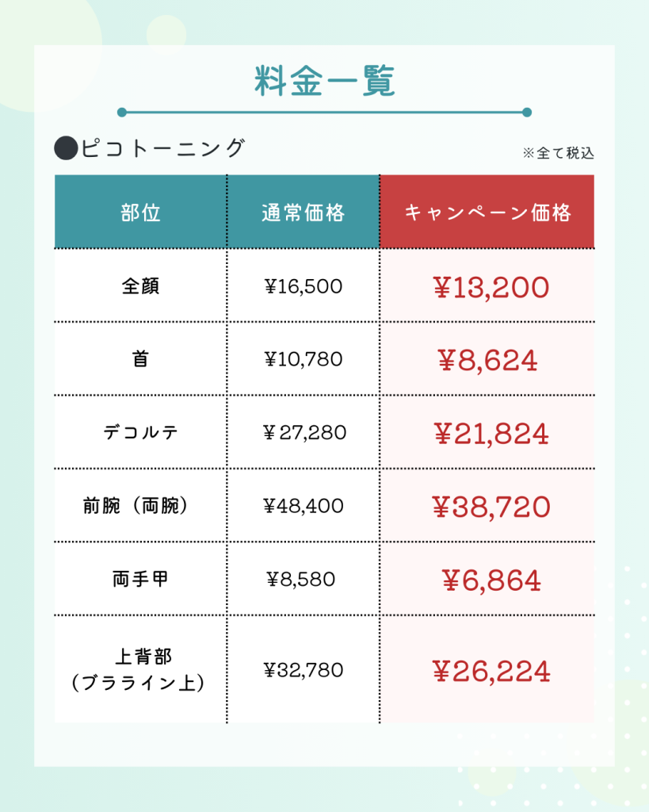Select the 通常価格 column header
649x812 pixels.
[x=304, y=213]
